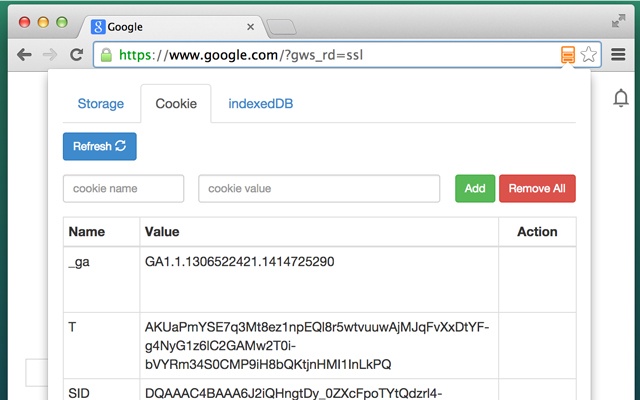The image size is (640, 400).
Task: Click the notifications bell icon
Action: point(621,98)
